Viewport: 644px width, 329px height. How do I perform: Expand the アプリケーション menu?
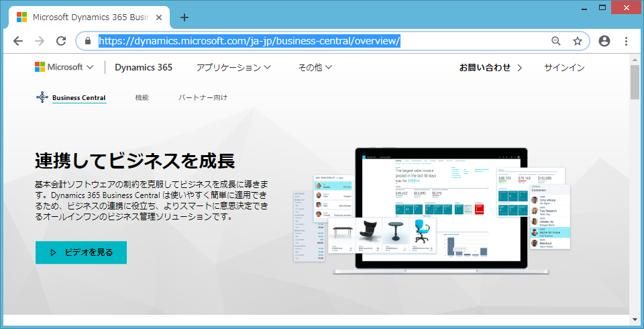tap(233, 67)
